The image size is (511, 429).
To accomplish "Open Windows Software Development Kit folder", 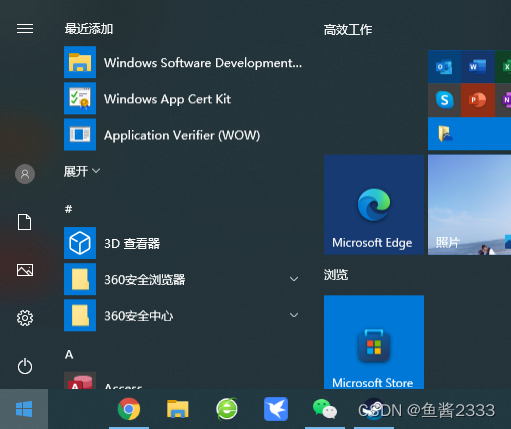I will [x=183, y=62].
